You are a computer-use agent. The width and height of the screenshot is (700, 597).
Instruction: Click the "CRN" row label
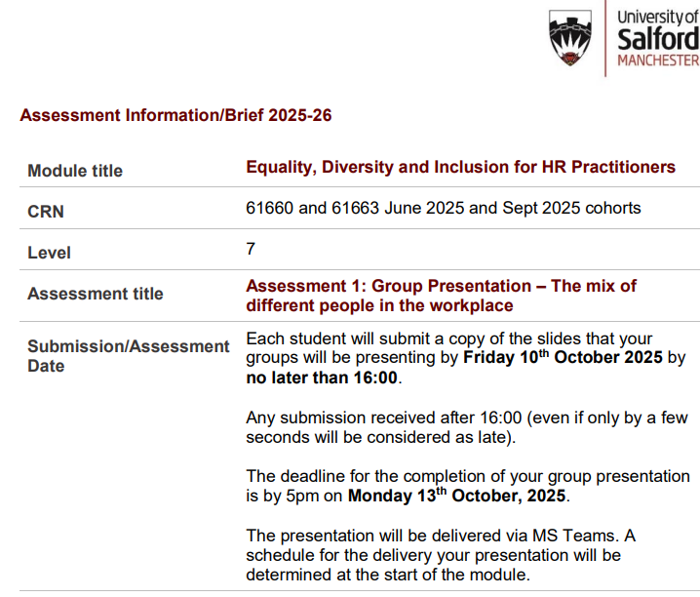[46, 212]
